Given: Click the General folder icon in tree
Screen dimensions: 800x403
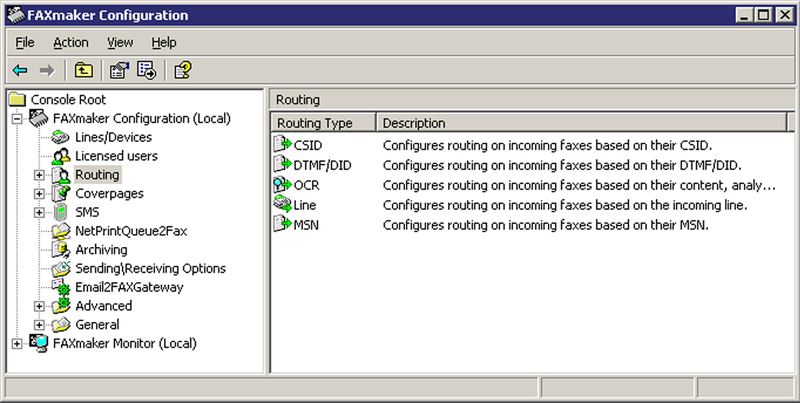Looking at the screenshot, I should click(x=61, y=325).
